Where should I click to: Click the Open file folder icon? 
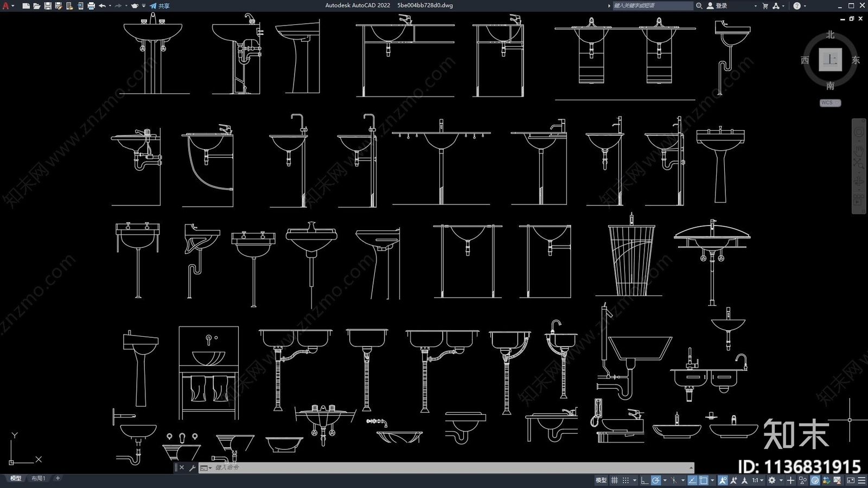[x=37, y=5]
